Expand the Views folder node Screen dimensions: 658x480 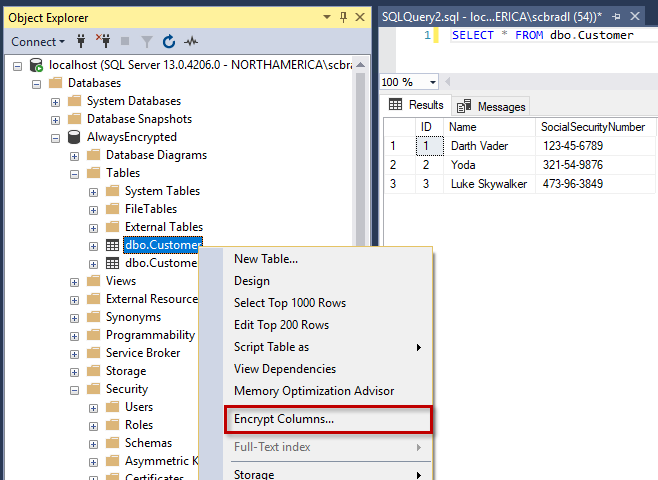click(x=75, y=281)
